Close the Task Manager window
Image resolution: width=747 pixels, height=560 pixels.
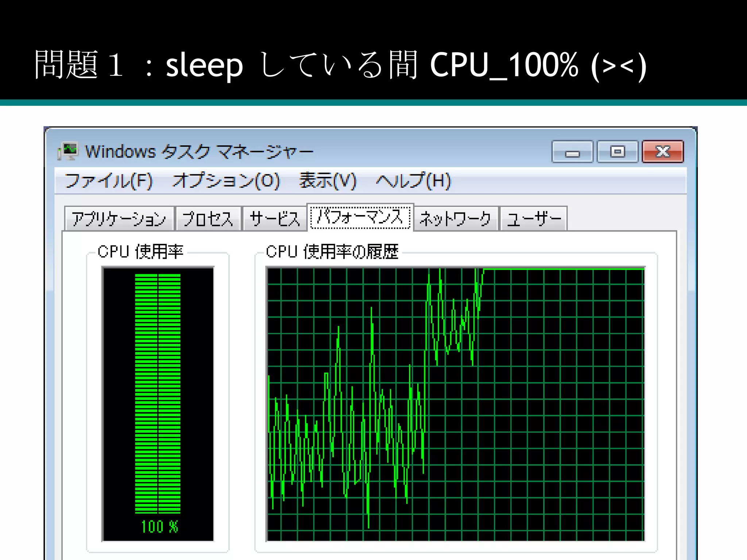pos(663,152)
